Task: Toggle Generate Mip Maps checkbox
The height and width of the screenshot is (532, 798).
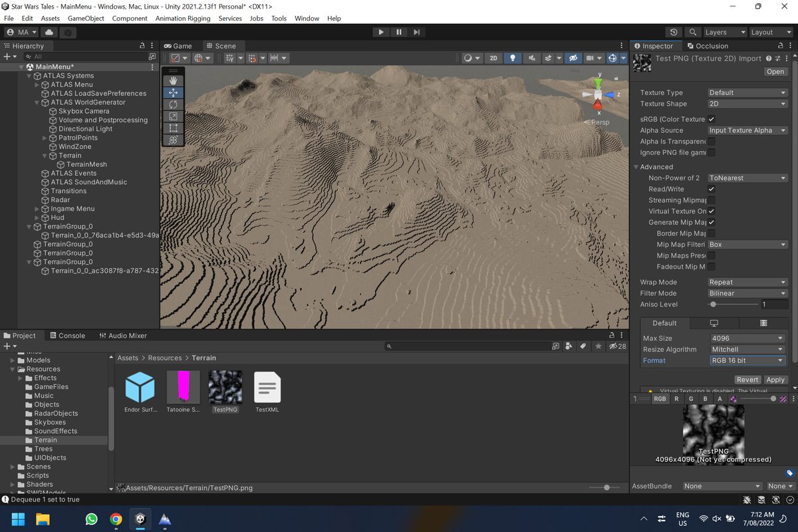Action: (712, 222)
